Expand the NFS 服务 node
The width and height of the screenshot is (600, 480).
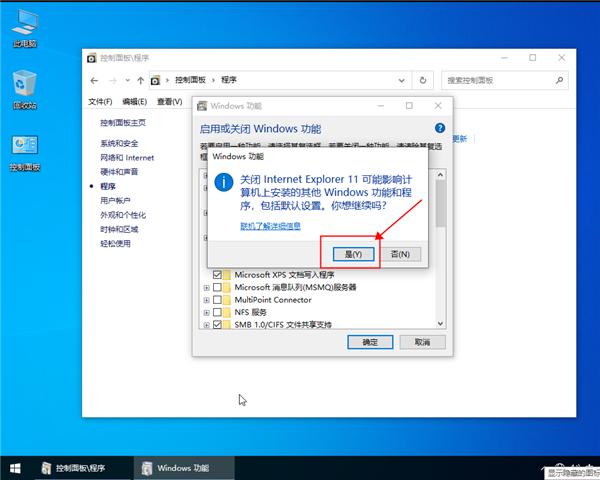(x=206, y=313)
